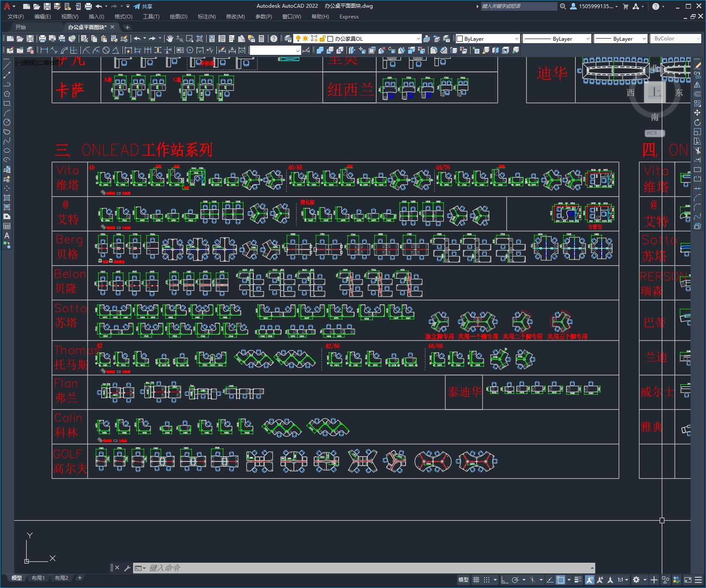
Task: Click Linear dimension tool icon
Action: coord(44,50)
